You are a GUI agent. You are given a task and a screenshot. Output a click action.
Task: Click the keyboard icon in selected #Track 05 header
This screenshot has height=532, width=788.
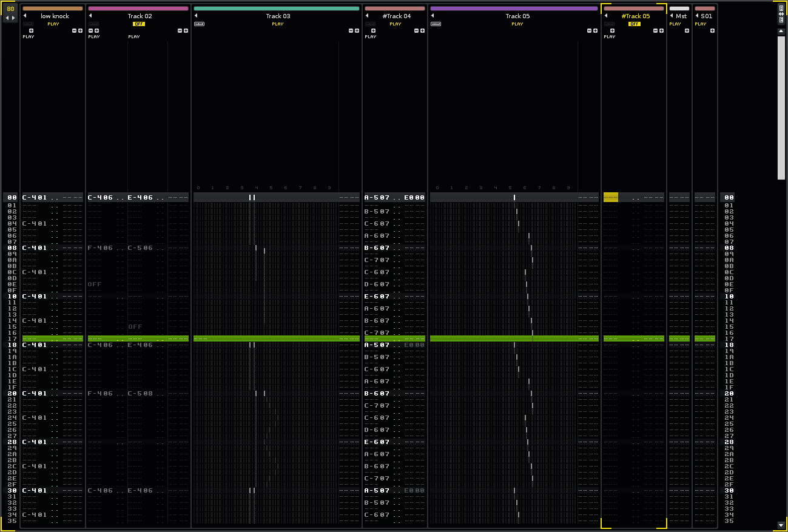609,24
